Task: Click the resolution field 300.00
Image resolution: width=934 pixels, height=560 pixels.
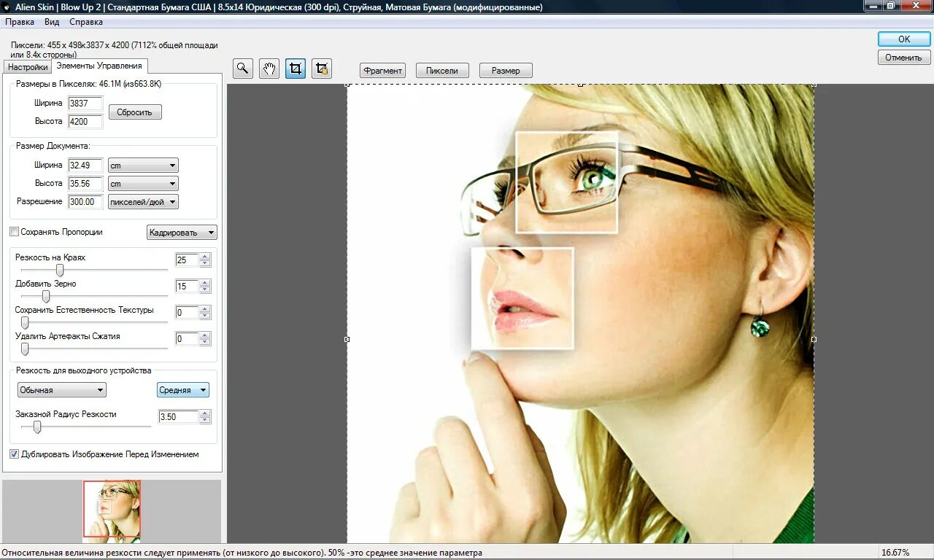Action: click(85, 202)
